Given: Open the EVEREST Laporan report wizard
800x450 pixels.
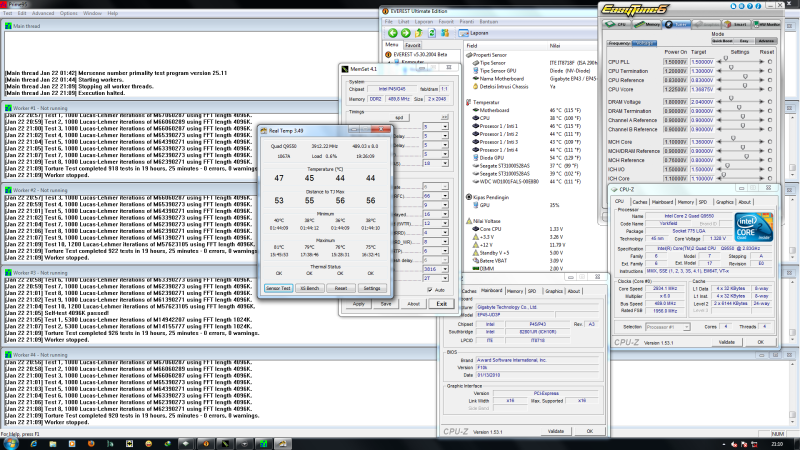Looking at the screenshot, I should tap(473, 33).
